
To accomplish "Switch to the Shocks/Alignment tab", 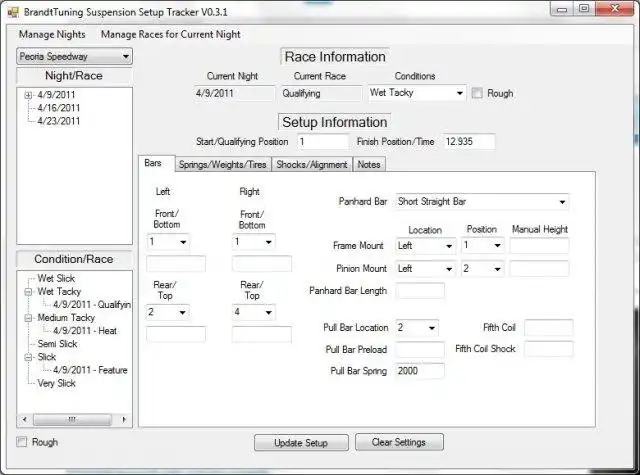I will (312, 164).
